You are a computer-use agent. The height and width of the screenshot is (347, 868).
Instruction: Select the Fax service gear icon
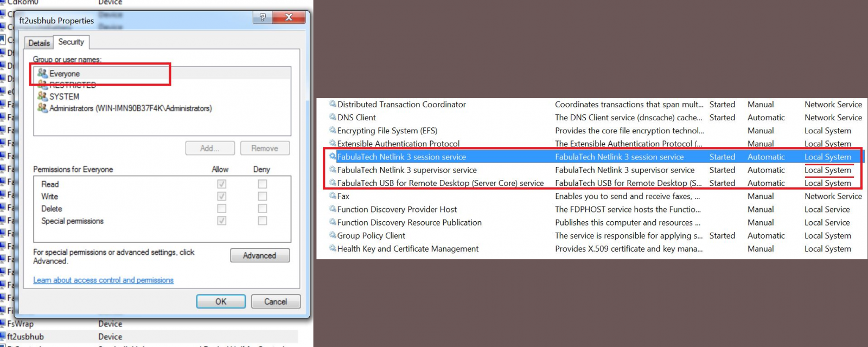coord(333,196)
